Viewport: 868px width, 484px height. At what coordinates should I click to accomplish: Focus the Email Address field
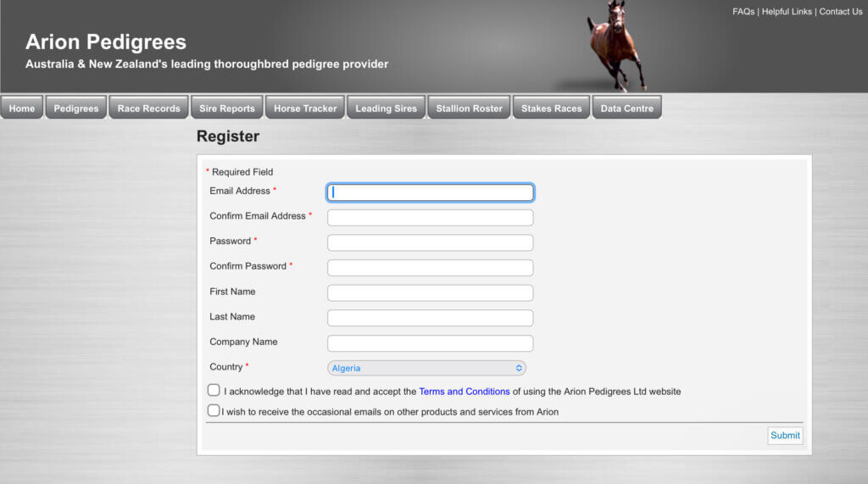coord(430,192)
